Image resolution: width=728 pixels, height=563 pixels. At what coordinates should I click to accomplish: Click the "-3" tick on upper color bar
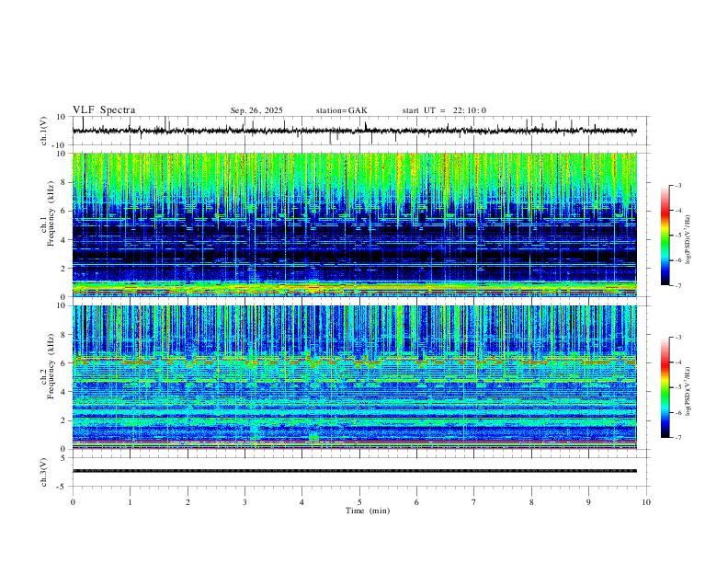677,185
